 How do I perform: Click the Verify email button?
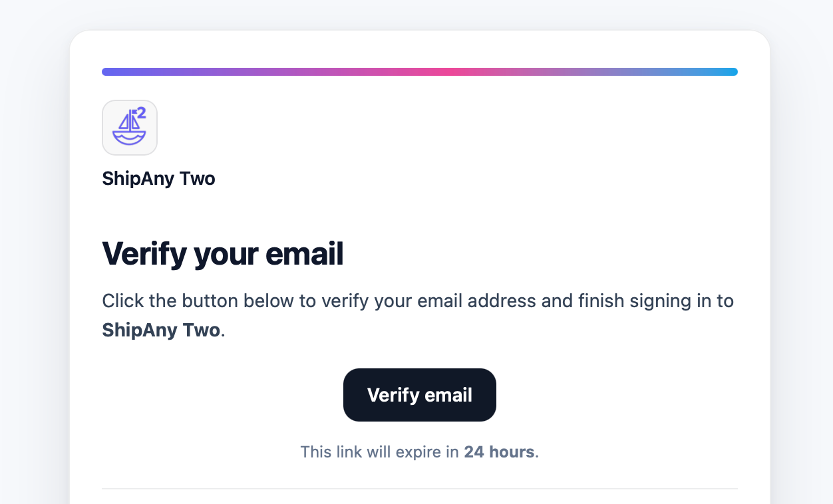pyautogui.click(x=419, y=395)
